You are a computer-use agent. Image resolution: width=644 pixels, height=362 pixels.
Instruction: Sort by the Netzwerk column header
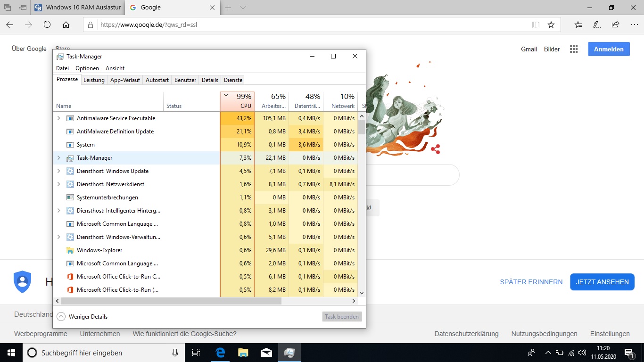click(x=340, y=101)
